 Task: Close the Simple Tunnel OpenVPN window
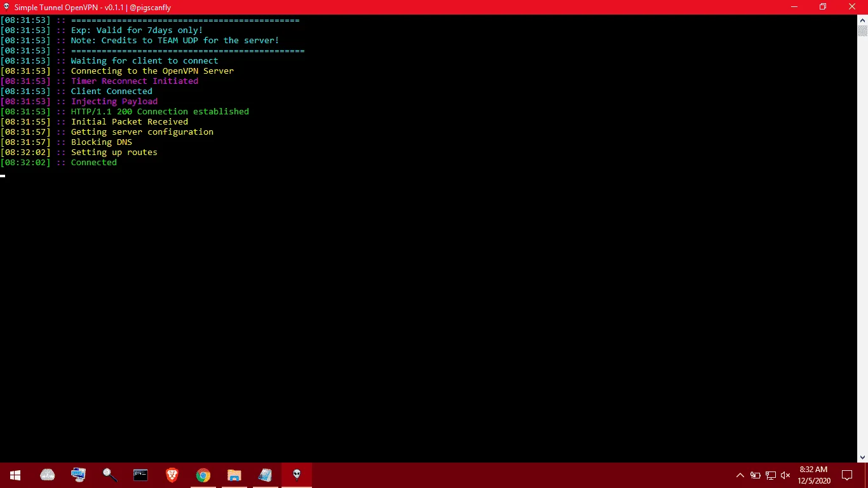click(853, 7)
